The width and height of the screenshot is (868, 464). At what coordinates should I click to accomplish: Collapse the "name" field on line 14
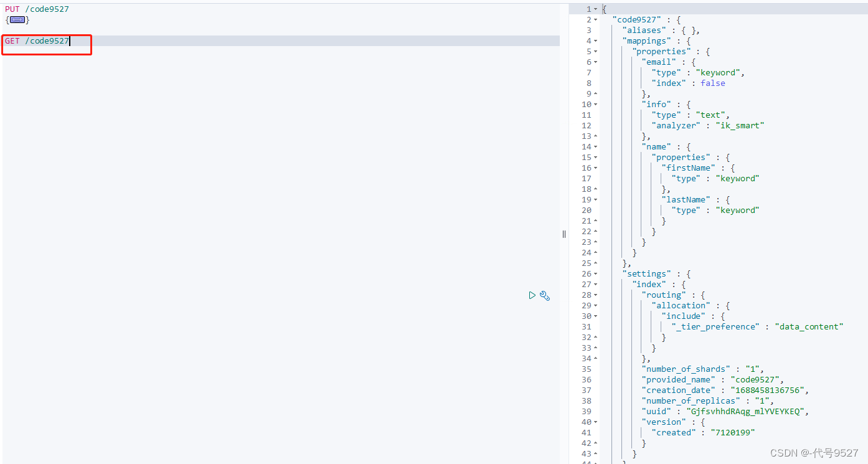tap(596, 146)
